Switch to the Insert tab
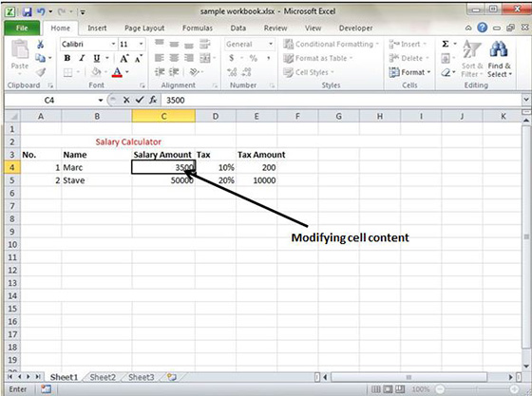This screenshot has width=532, height=396. click(x=97, y=28)
